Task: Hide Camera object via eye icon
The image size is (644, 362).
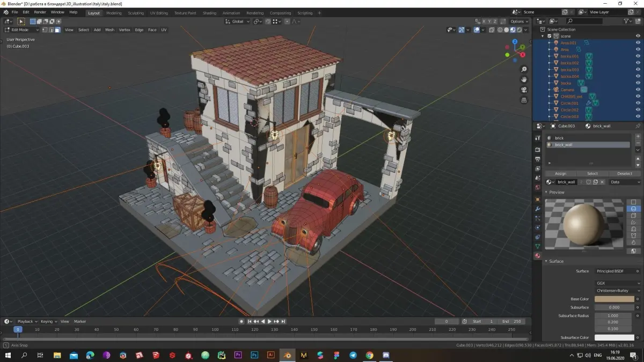Action: 638,90
